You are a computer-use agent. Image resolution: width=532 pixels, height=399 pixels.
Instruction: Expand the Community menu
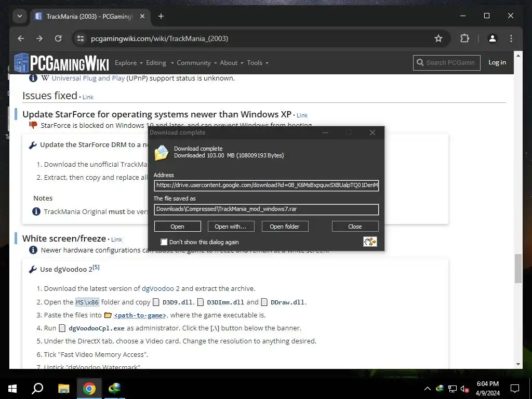point(197,63)
